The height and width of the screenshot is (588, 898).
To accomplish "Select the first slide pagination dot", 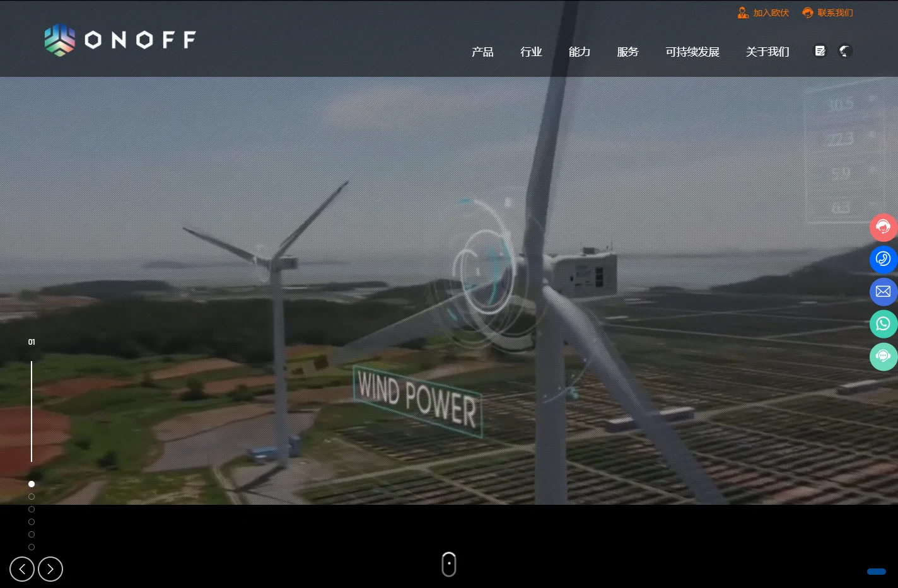I will click(x=32, y=484).
